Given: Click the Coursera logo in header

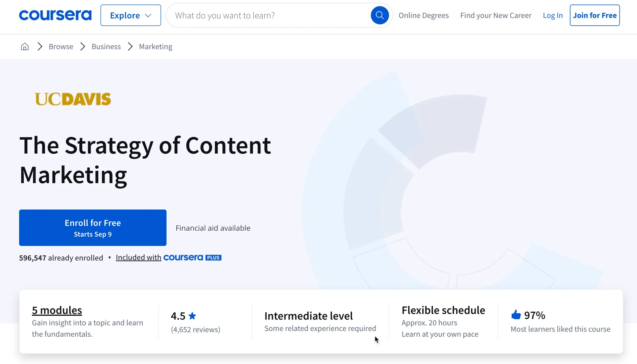Looking at the screenshot, I should click(55, 15).
